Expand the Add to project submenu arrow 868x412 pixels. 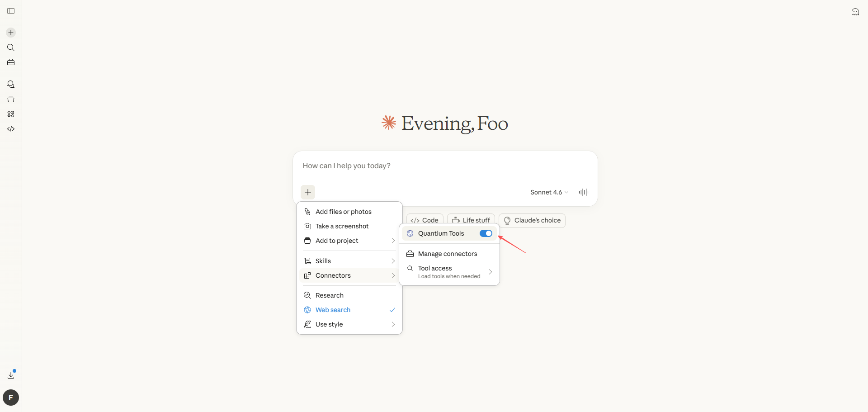[393, 241]
